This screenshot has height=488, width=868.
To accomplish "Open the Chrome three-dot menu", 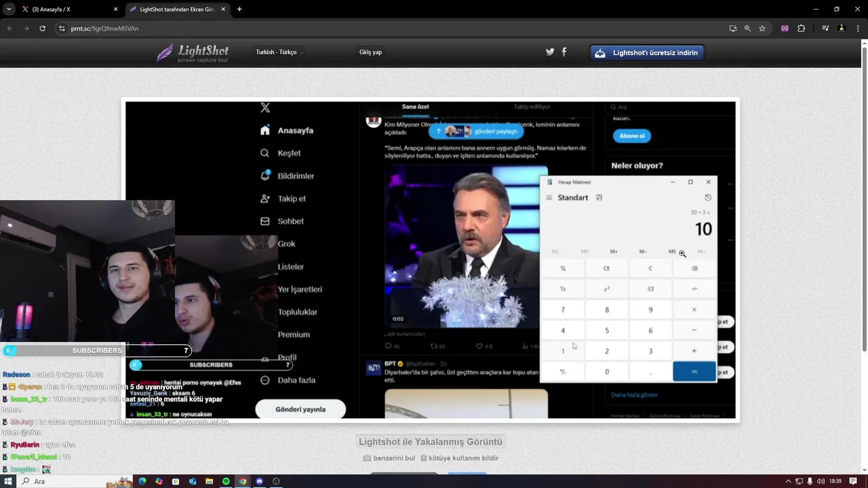I will 856,28.
